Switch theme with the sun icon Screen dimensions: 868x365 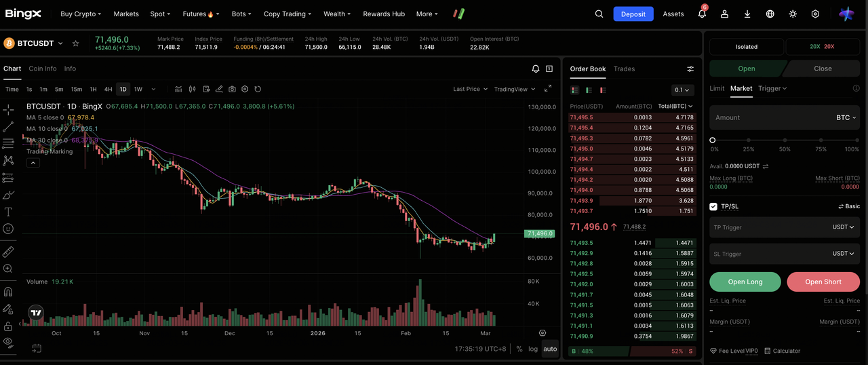tap(793, 14)
